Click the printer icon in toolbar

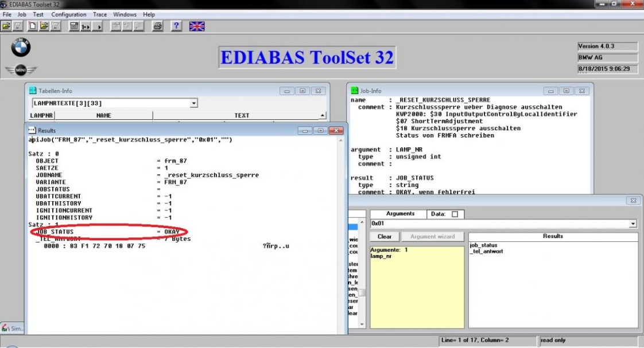157,26
